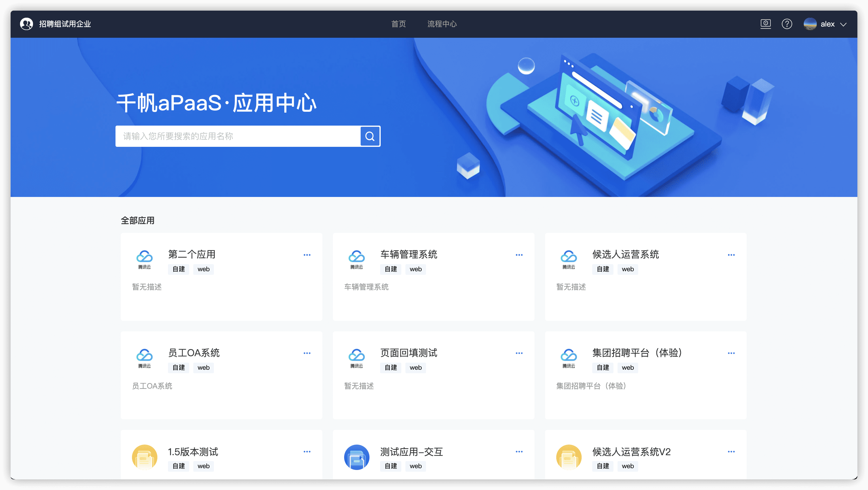Click 自建 tag on 员工OA系统 card
Viewport: 868px width, 490px height.
(179, 368)
